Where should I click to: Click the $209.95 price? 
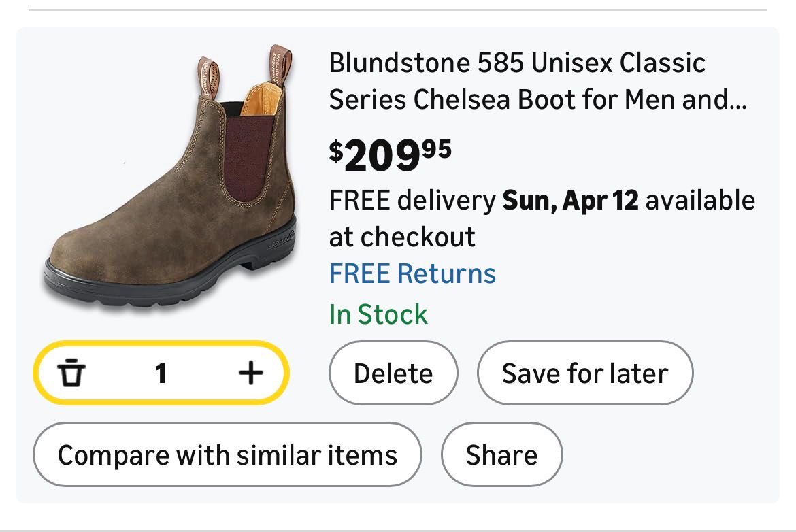point(390,154)
